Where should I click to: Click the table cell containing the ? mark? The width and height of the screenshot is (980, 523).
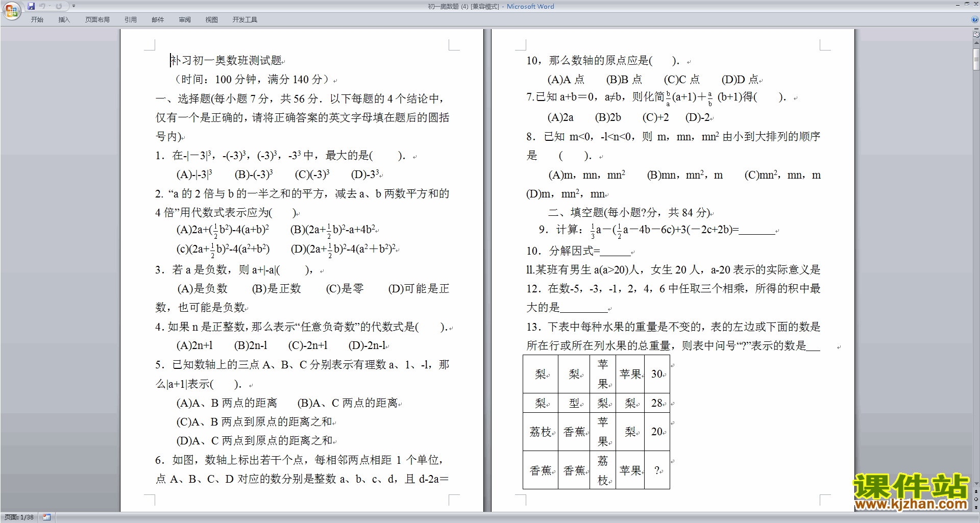657,470
